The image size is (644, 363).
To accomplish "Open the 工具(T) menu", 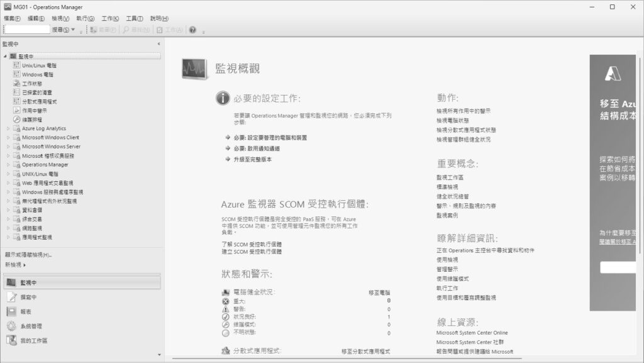I will coord(135,18).
